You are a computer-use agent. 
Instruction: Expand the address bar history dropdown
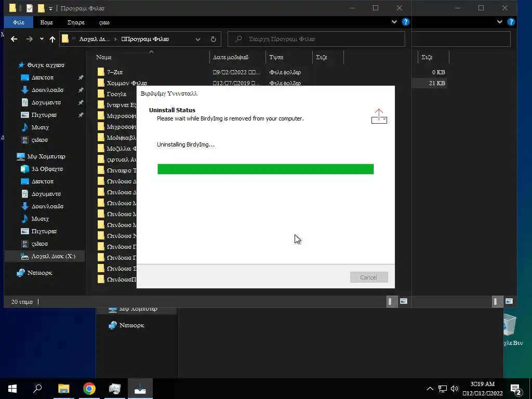click(198, 39)
